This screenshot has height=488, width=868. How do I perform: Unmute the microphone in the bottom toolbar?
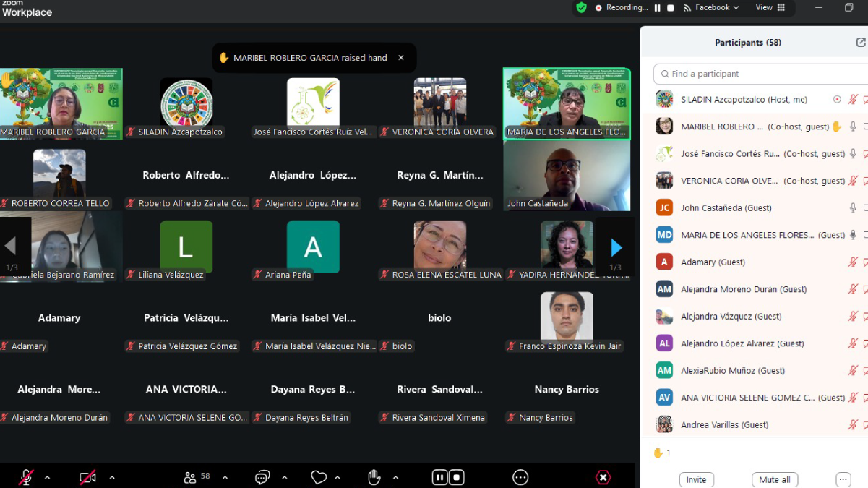coord(26,477)
